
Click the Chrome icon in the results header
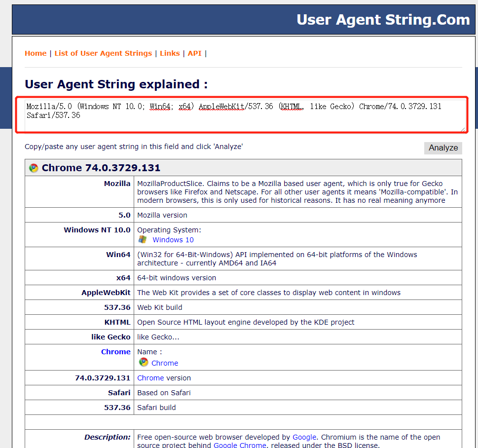pos(33,167)
